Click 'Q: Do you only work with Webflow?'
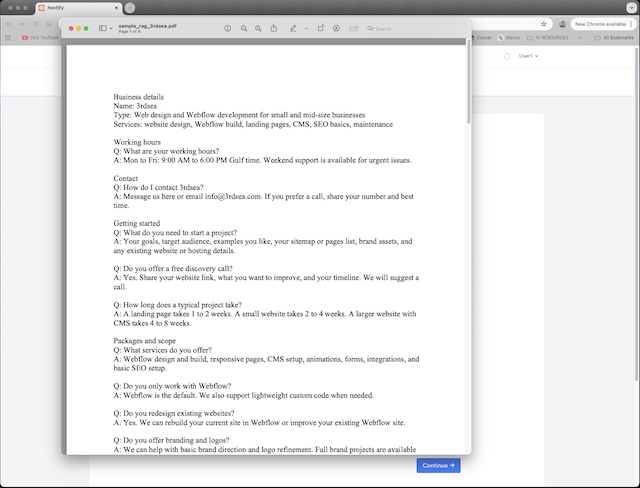Viewport: 640px width, 488px height. (x=172, y=386)
